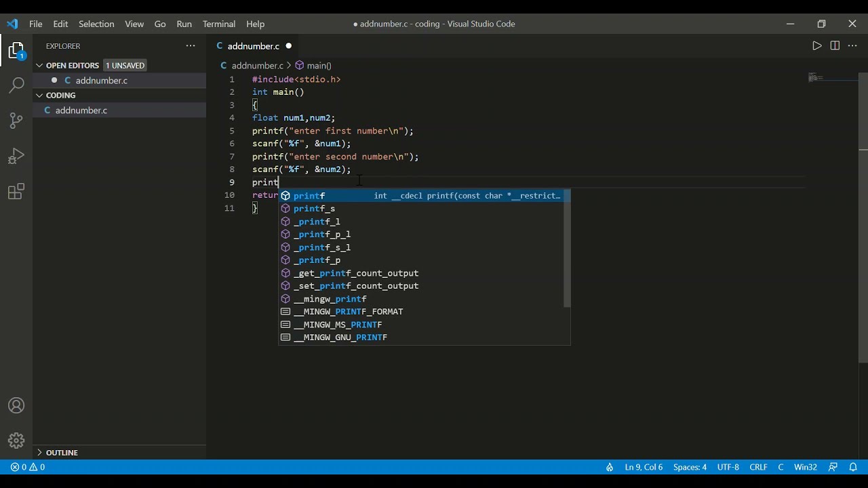Click line number 5 in gutter
The image size is (868, 488).
pos(232,131)
